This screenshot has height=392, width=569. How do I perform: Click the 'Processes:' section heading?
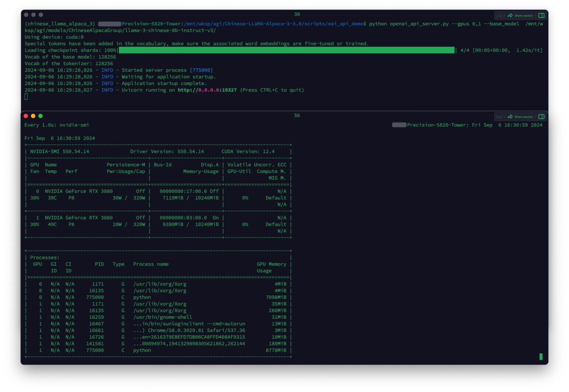tap(45, 258)
